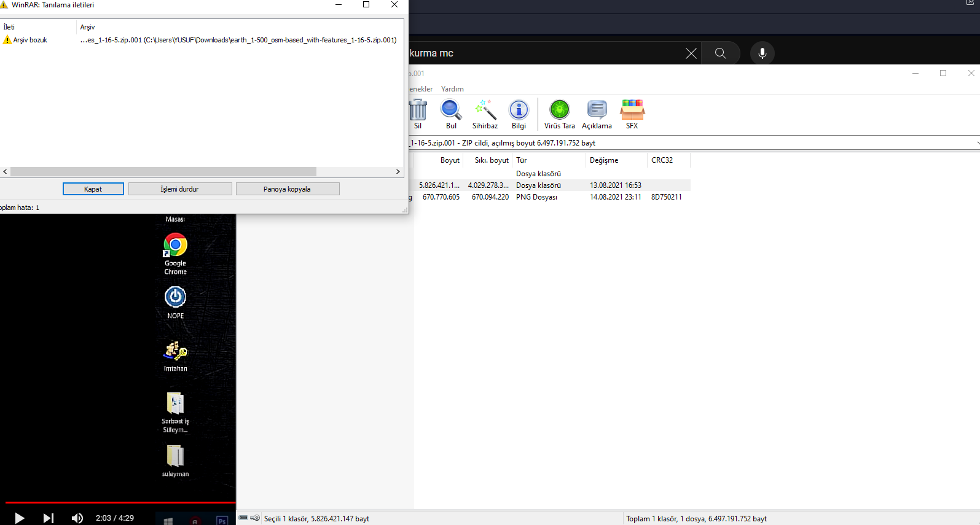
Task: Play the video with the play button
Action: point(19,518)
